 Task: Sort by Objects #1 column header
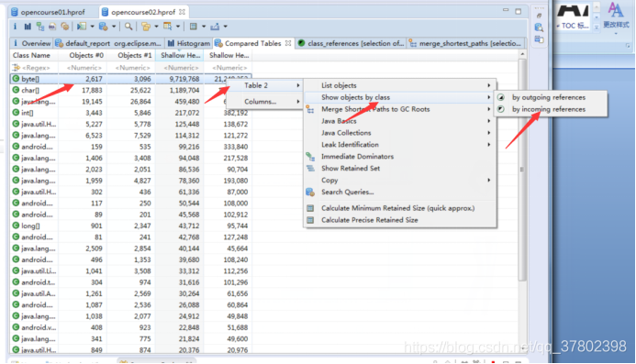pyautogui.click(x=131, y=55)
